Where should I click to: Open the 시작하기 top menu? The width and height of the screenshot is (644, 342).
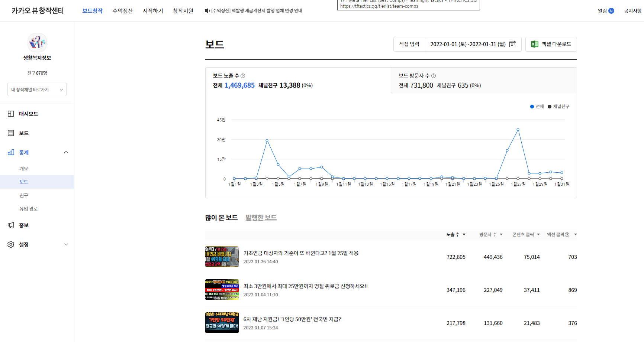pyautogui.click(x=153, y=11)
